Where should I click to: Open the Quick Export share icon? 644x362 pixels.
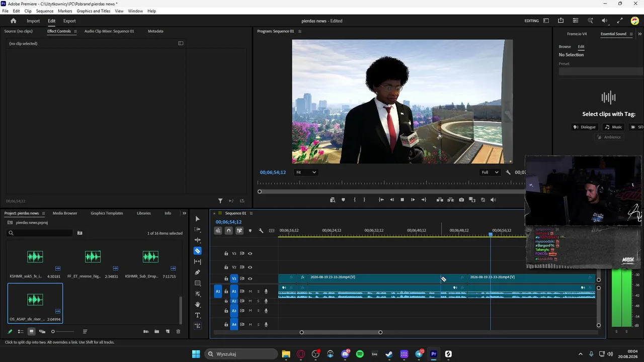[x=560, y=21]
